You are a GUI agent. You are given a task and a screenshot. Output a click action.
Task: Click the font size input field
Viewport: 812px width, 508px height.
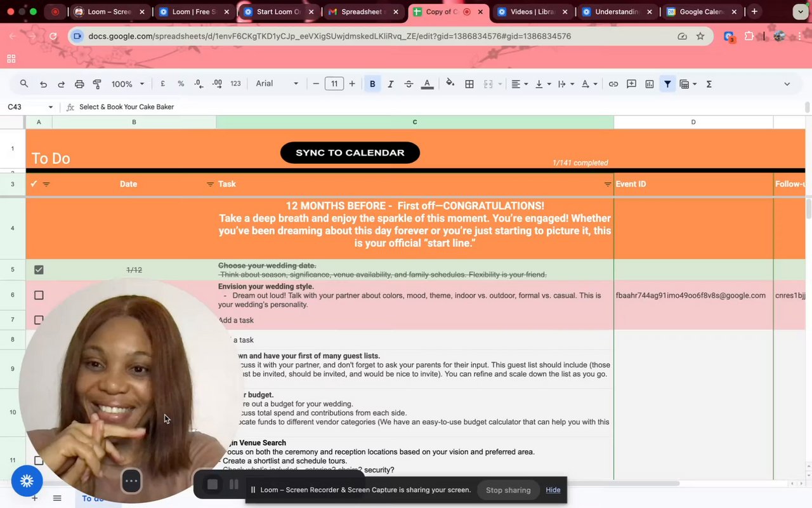[x=334, y=84]
